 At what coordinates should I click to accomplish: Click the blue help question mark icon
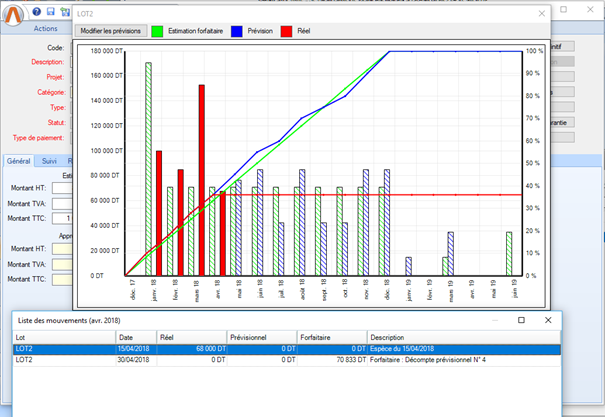36,13
